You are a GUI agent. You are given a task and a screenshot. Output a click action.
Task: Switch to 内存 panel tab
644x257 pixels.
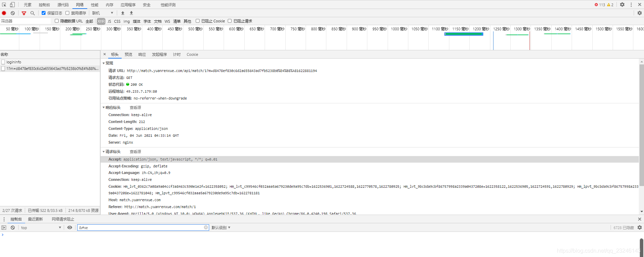coord(110,5)
